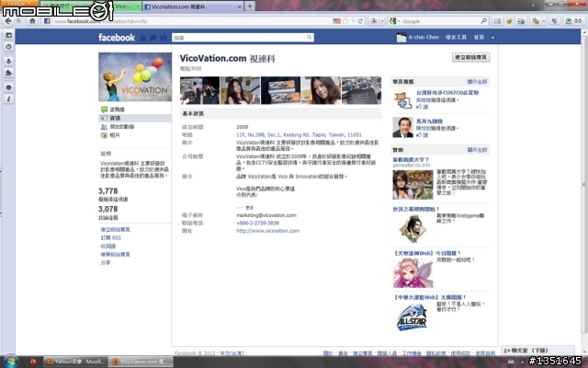Click 訂閱 RSS link in left sidebar
Image resolution: width=588 pixels, height=368 pixels.
[110, 237]
